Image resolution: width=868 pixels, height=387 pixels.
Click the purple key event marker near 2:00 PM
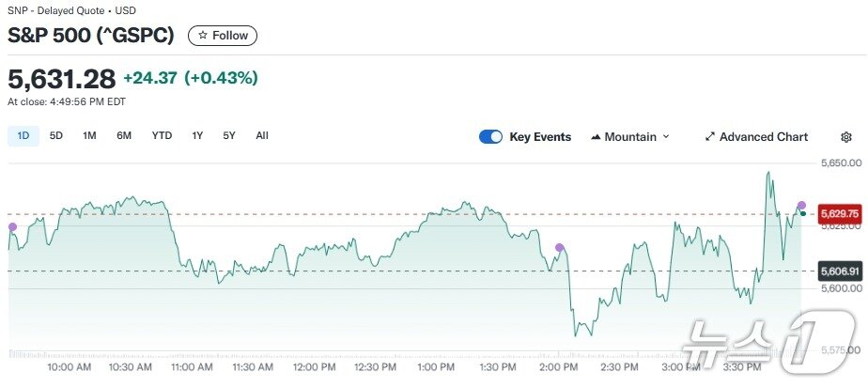tap(560, 247)
